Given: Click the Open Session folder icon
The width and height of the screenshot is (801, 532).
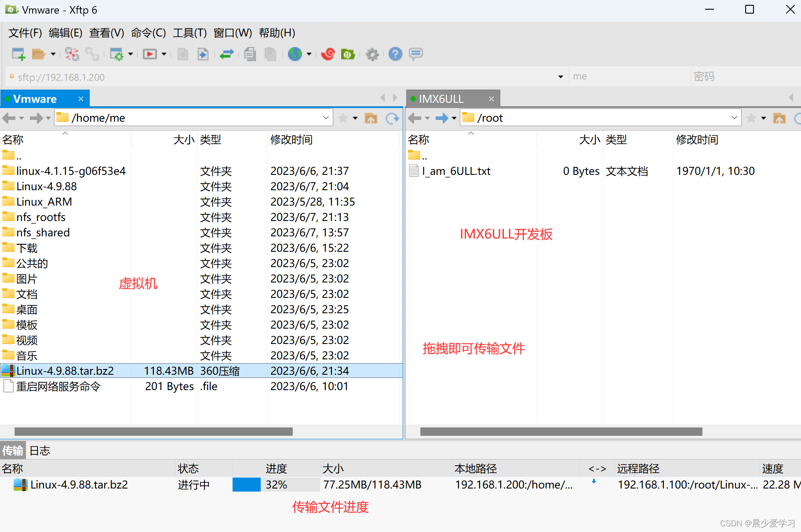Looking at the screenshot, I should 39,54.
